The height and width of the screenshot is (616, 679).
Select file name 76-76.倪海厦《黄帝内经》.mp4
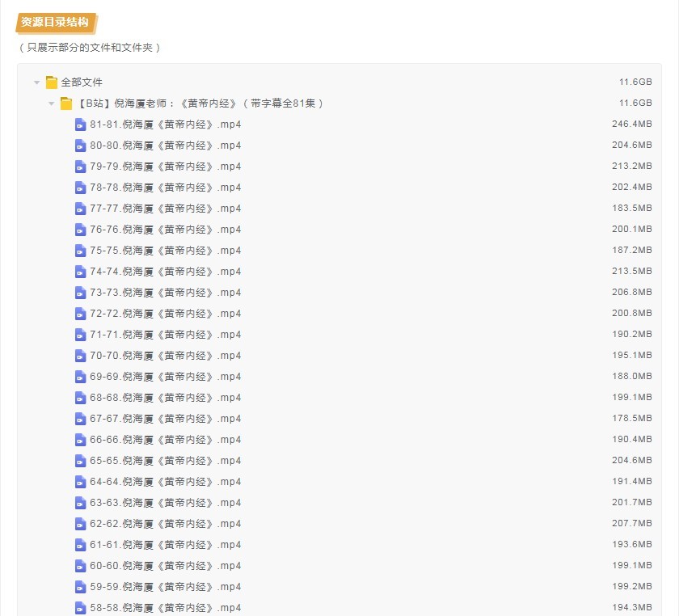click(166, 230)
